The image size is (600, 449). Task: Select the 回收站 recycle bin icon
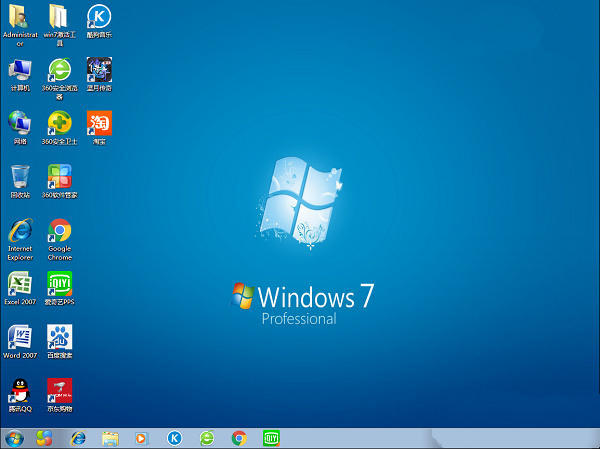(19, 177)
